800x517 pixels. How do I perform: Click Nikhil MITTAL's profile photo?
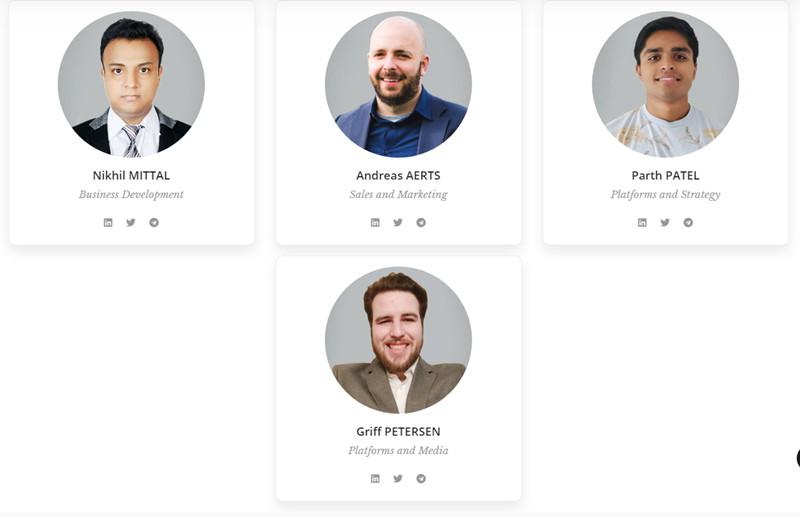(x=131, y=84)
